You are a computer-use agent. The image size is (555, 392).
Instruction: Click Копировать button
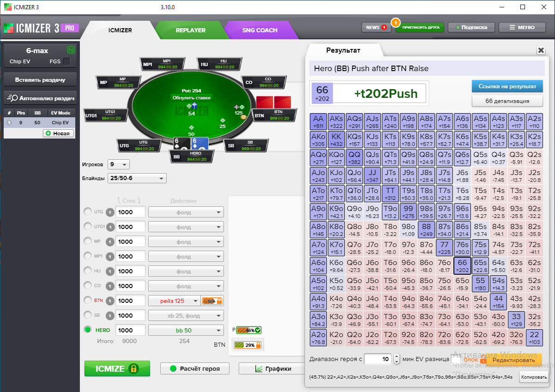point(534,377)
